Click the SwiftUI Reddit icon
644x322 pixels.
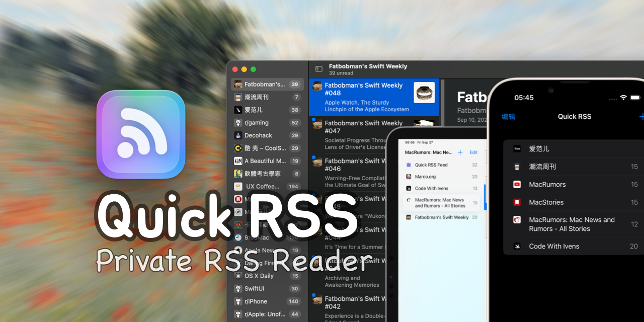coord(238,289)
